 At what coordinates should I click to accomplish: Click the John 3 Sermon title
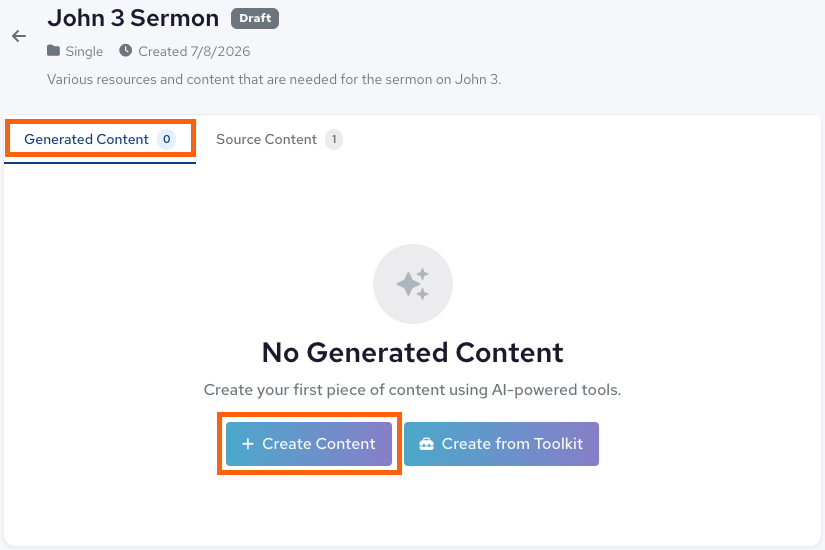point(133,18)
